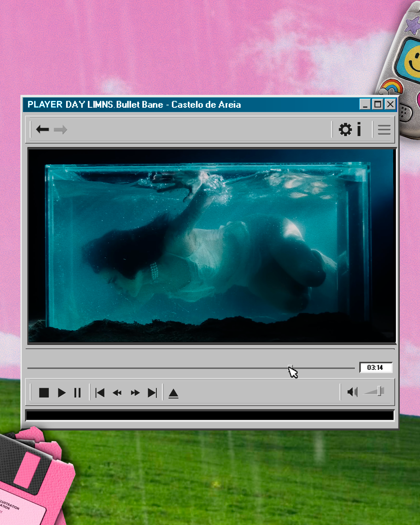This screenshot has width=420, height=525.
Task: Click the underwater video frame
Action: (212, 246)
